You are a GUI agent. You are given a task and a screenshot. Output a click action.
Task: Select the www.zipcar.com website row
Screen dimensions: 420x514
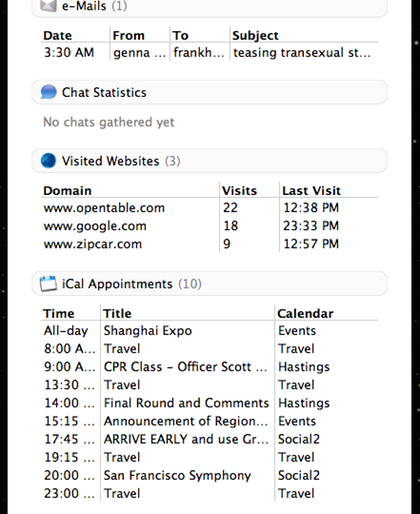tap(209, 244)
